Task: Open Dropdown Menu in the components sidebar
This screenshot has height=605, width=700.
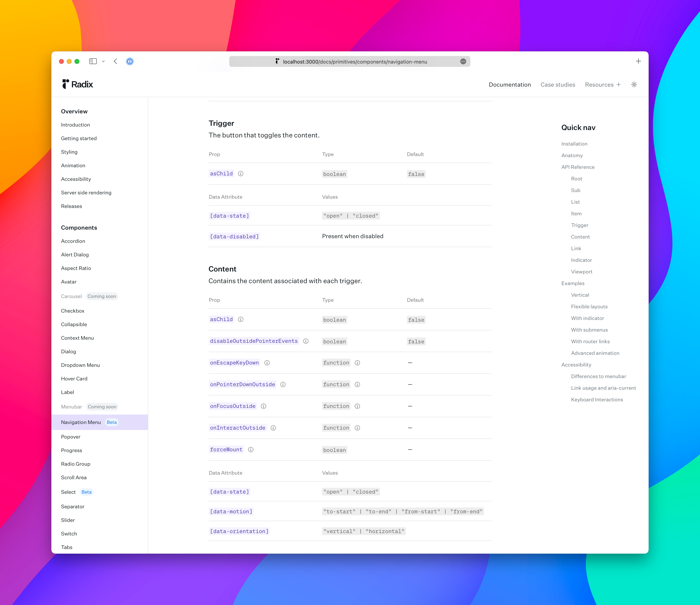Action: tap(80, 365)
